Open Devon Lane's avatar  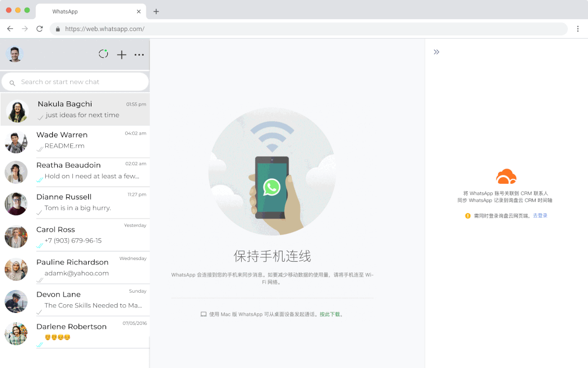(x=16, y=301)
